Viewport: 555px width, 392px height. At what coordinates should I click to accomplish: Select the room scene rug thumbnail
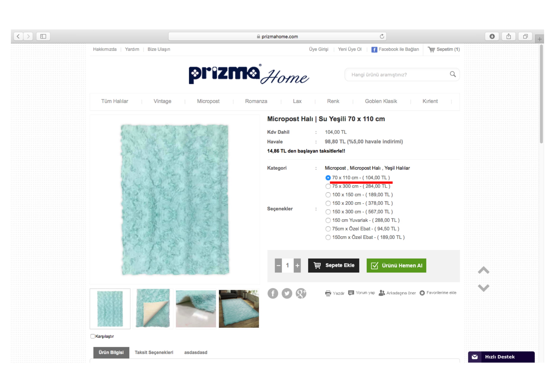tap(239, 309)
